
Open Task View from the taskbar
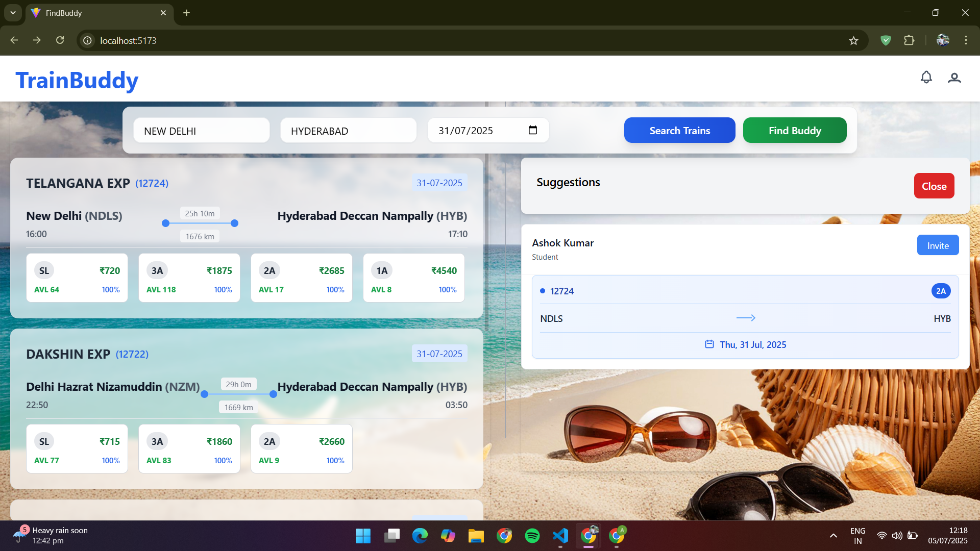click(391, 536)
